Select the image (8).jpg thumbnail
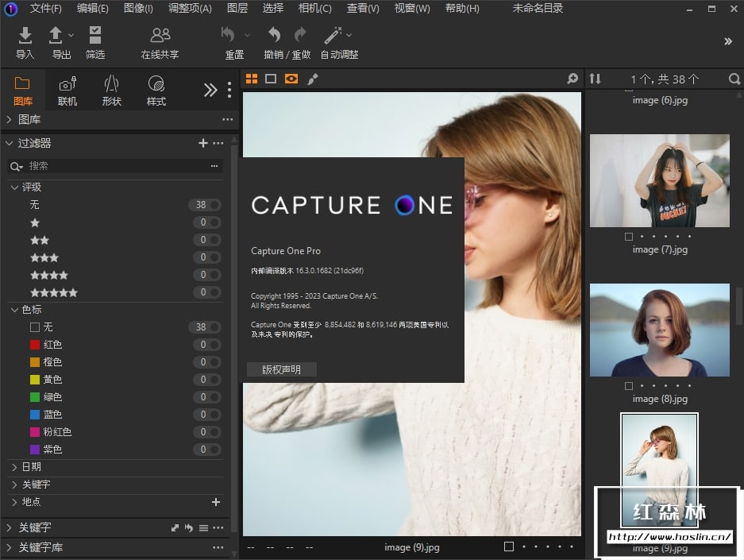The image size is (744, 560). click(659, 330)
